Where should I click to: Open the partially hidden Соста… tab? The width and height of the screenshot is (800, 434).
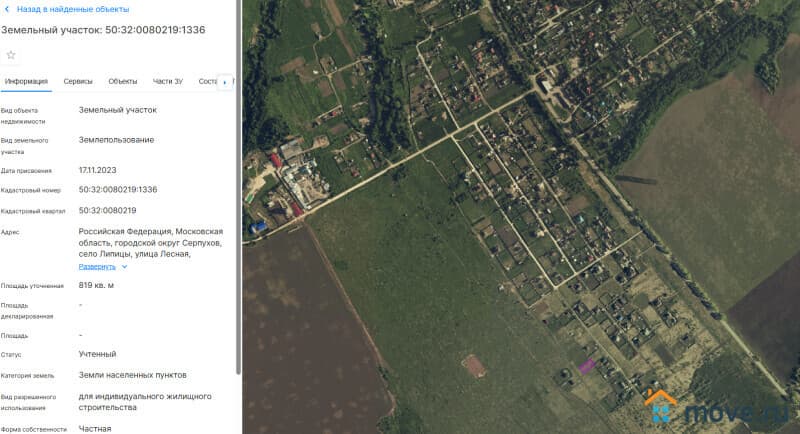(x=207, y=81)
